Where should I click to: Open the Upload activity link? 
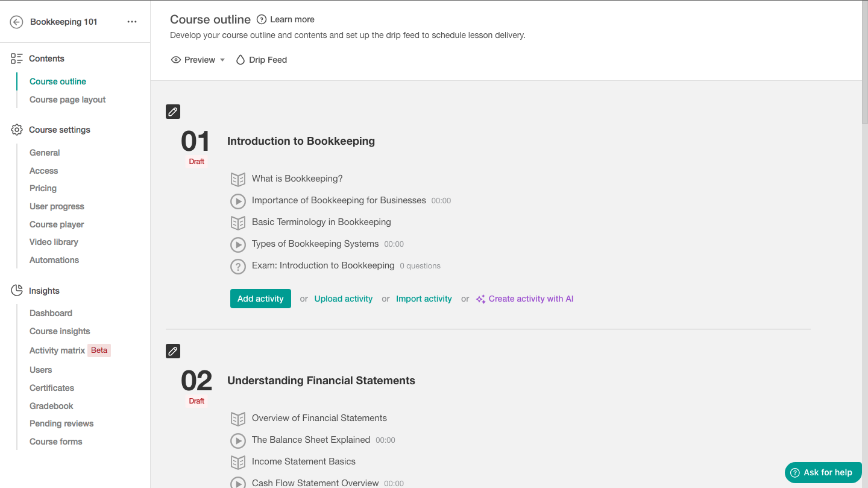(x=343, y=299)
